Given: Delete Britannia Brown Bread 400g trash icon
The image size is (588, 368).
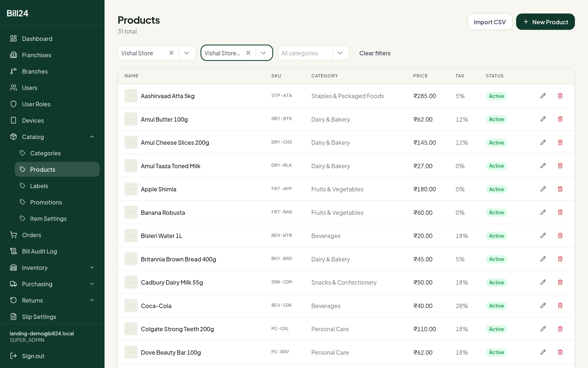Looking at the screenshot, I should tap(560, 259).
